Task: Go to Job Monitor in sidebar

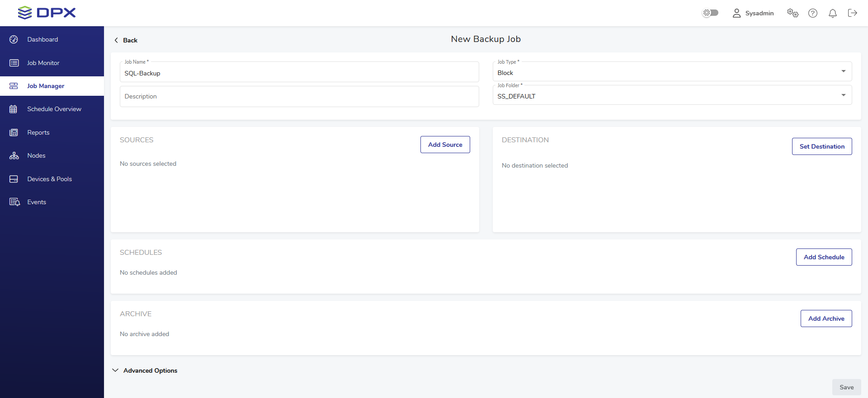Action: pyautogui.click(x=43, y=63)
